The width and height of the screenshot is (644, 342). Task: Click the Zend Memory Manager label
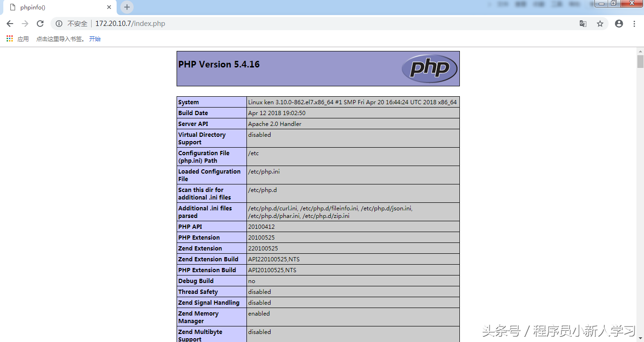pyautogui.click(x=199, y=317)
